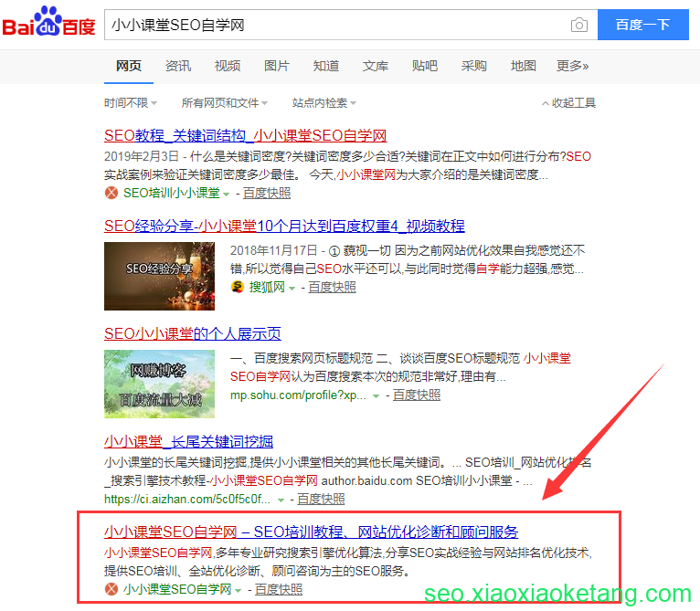
Task: Open result SEO小小课堂的个人展示页
Action: (x=193, y=334)
